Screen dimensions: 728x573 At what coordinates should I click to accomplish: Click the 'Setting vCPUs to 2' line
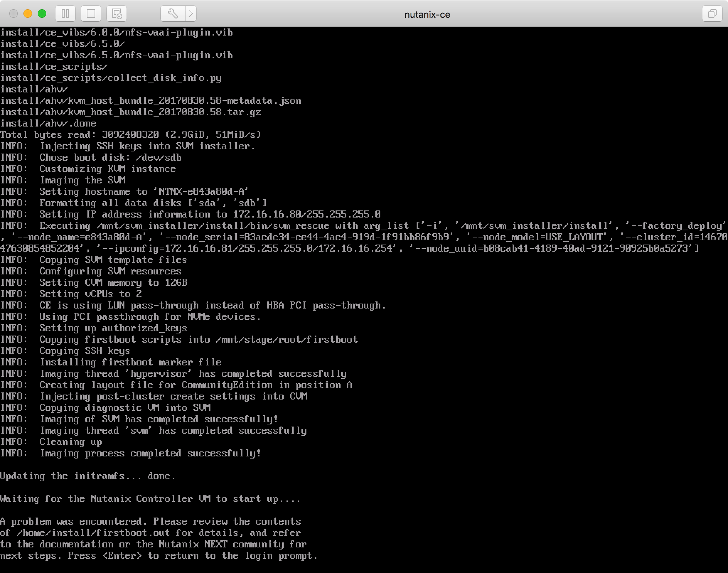90,294
